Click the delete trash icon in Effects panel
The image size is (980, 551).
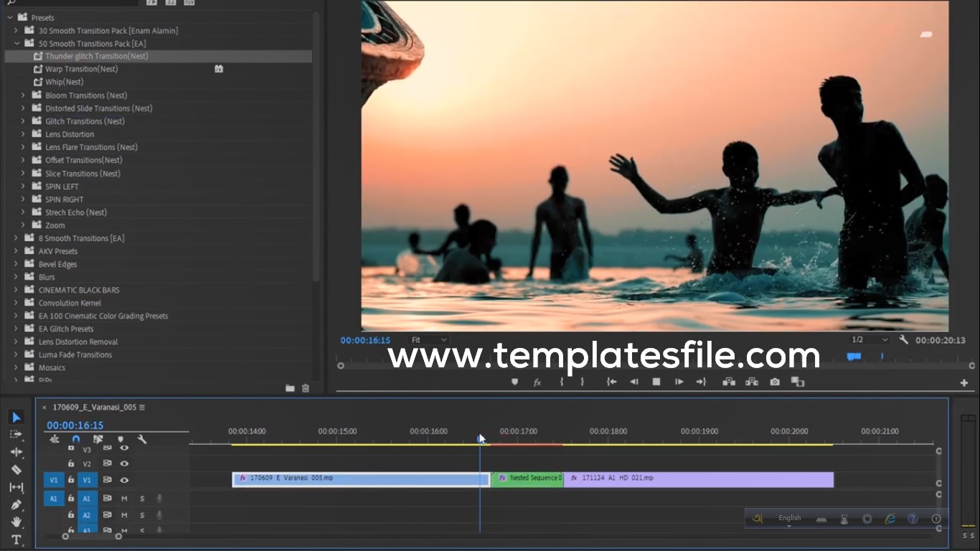[306, 388]
